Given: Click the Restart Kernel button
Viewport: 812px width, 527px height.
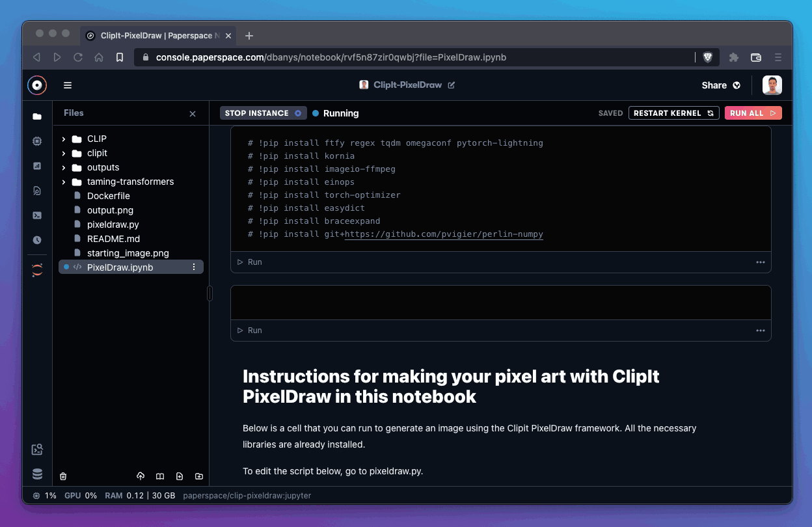Looking at the screenshot, I should [x=673, y=113].
